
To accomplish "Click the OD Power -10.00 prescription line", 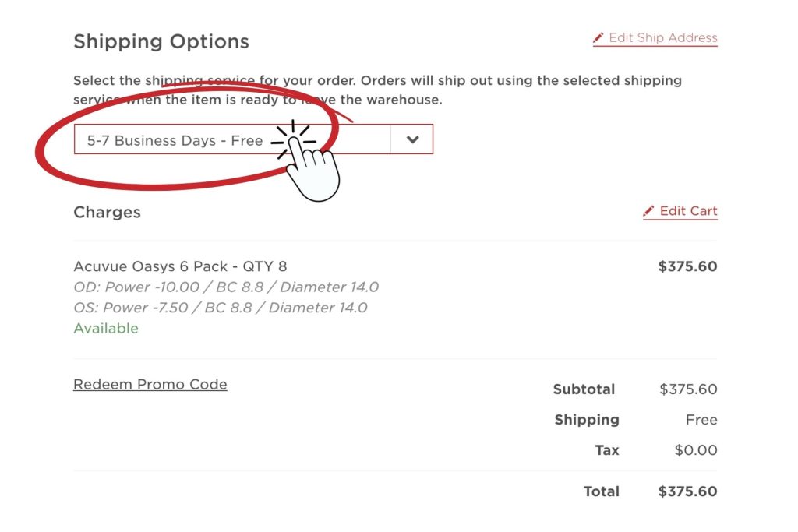I will [225, 287].
